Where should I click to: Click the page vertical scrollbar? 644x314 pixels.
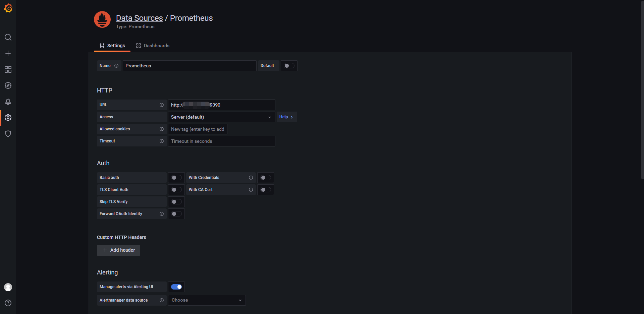642,90
